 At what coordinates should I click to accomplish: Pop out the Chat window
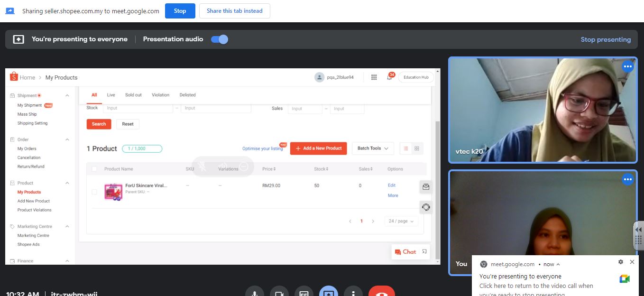[424, 251]
